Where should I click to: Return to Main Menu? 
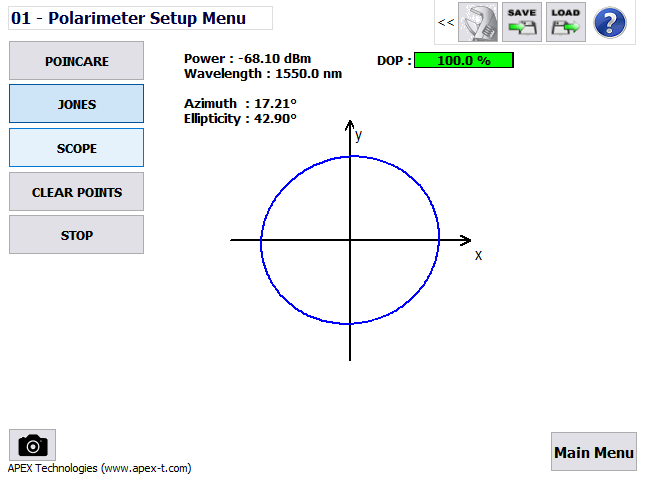pos(594,452)
